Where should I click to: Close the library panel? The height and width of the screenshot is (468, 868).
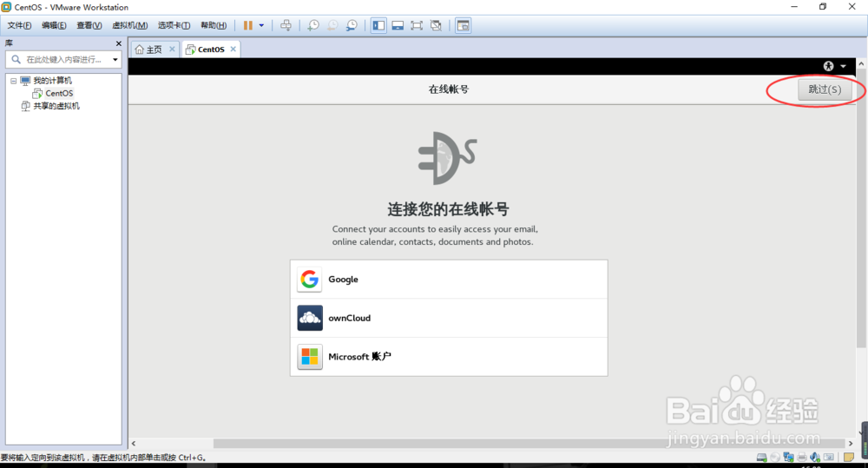tap(118, 43)
